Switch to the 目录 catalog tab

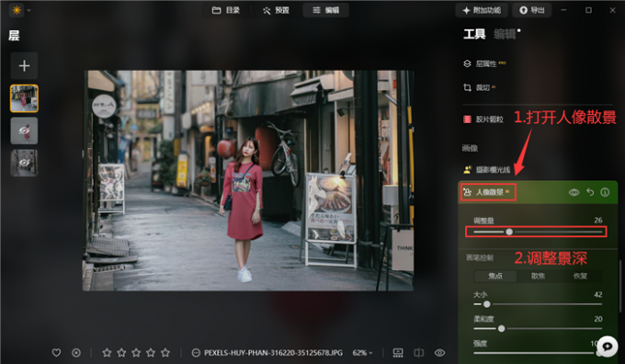coord(225,10)
